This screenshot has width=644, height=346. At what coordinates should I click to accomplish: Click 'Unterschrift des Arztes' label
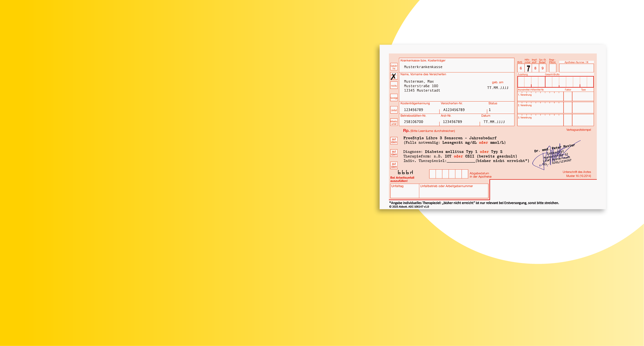(x=577, y=172)
